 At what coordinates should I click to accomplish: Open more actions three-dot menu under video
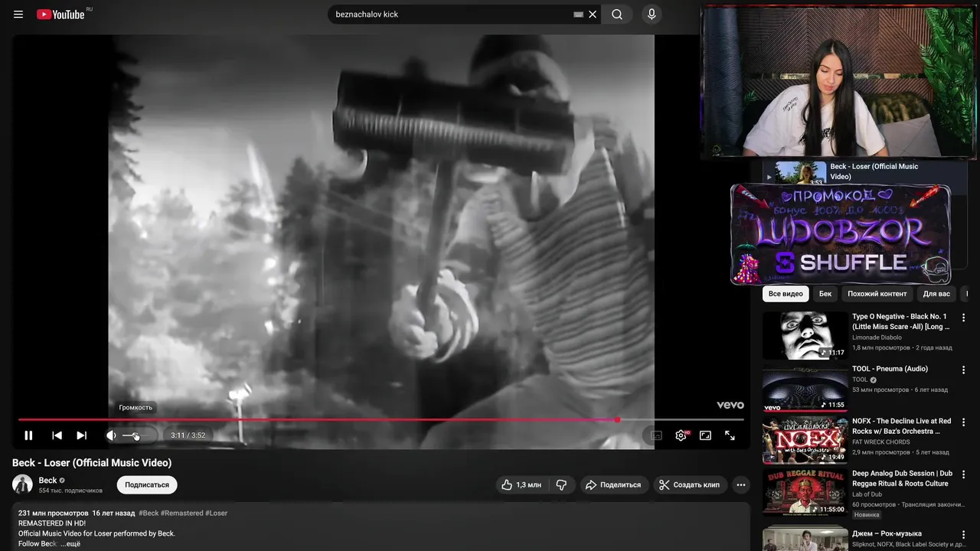point(740,484)
